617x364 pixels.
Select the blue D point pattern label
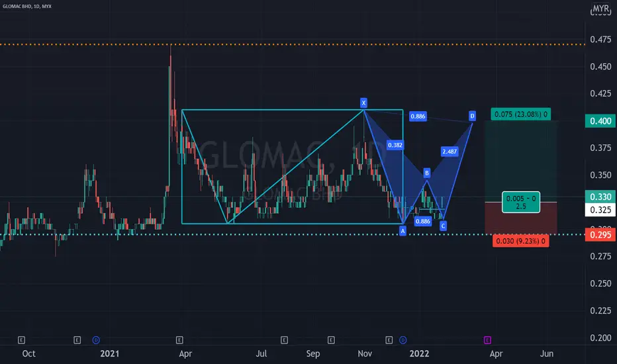[x=472, y=116]
